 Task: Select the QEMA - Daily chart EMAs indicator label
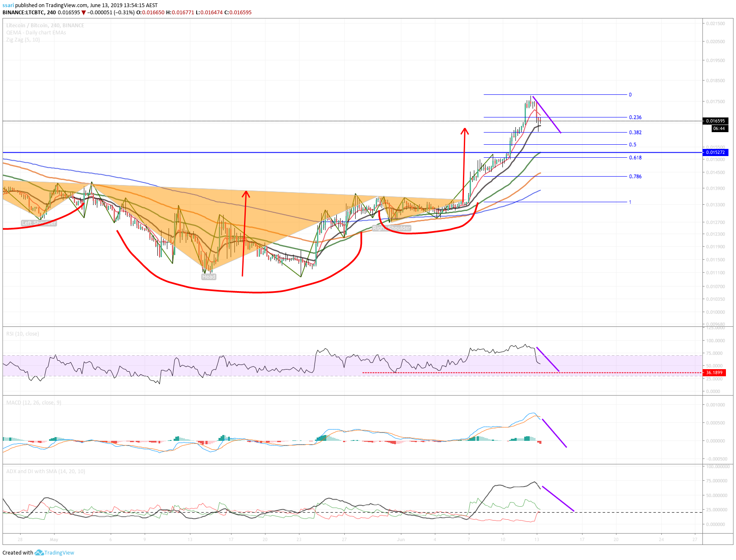point(36,33)
